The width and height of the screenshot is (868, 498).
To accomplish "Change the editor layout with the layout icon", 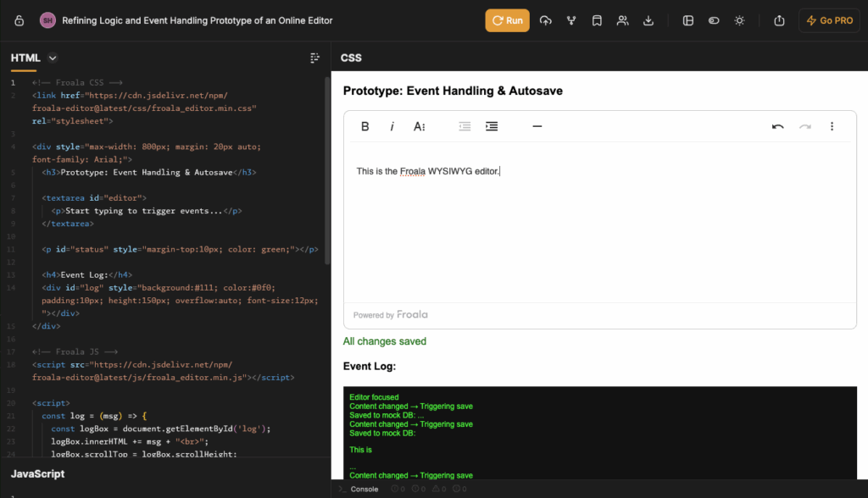I will pos(688,20).
